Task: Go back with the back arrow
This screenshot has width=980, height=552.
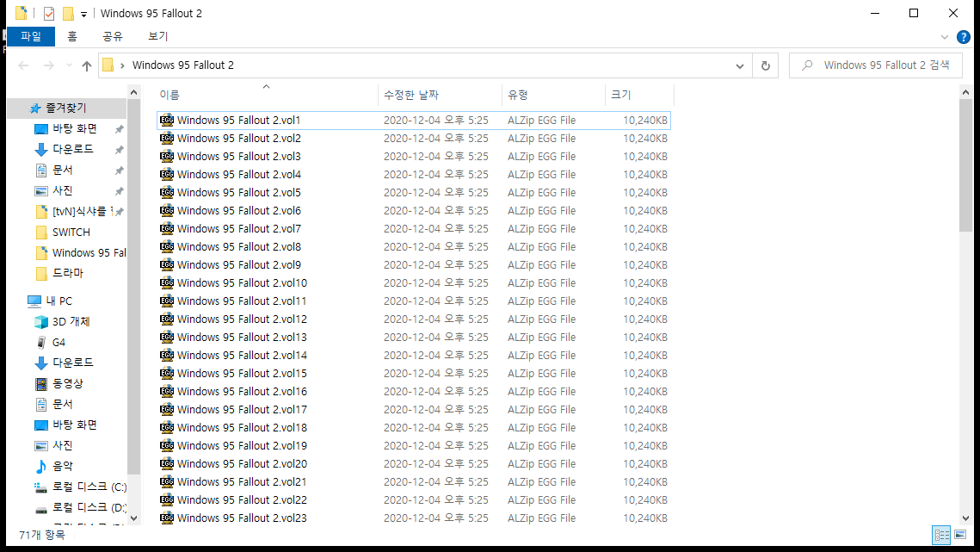Action: 24,65
